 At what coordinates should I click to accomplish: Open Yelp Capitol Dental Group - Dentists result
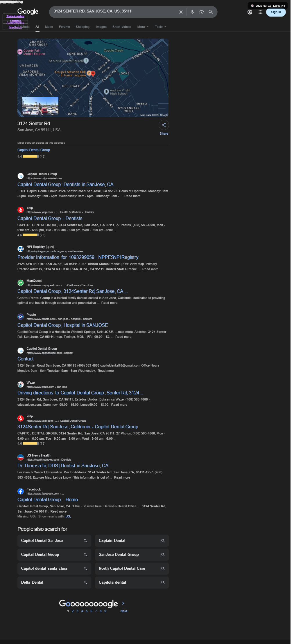50,218
